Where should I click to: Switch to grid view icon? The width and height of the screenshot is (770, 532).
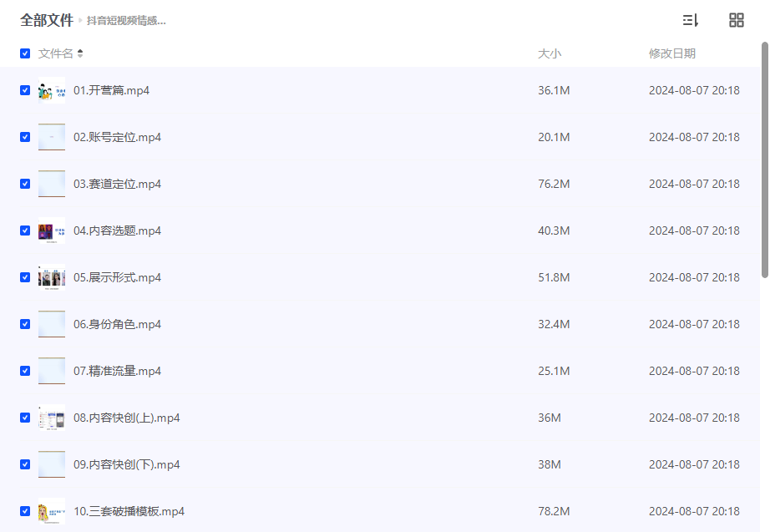click(x=736, y=20)
